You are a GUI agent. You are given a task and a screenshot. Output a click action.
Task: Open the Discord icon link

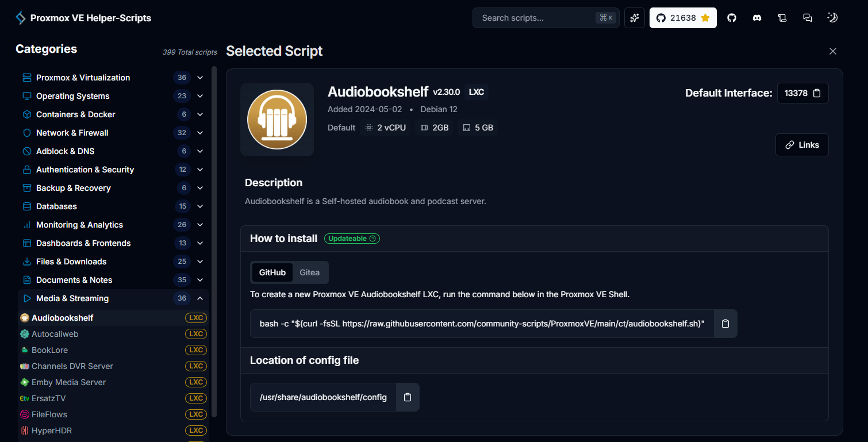(757, 18)
